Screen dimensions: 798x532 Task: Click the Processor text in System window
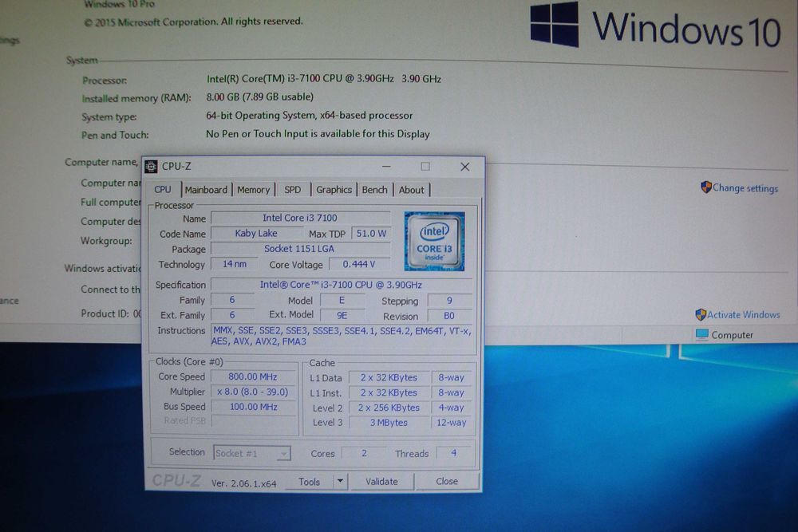point(324,79)
